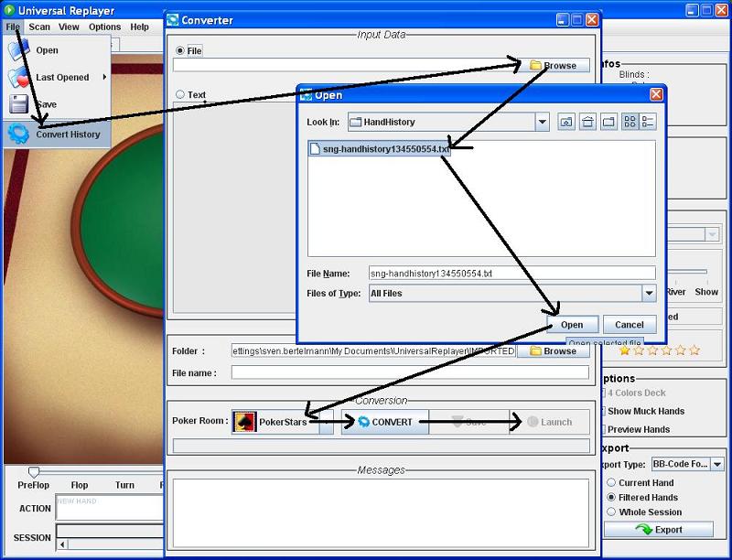Viewport: 732px width, 560px height.
Task: Open the Options menu
Action: [x=104, y=27]
